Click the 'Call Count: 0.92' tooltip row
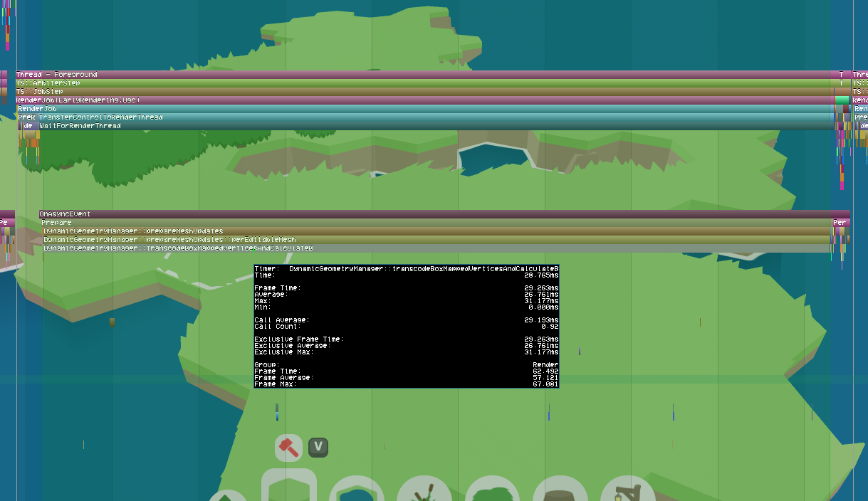Viewport: 868px width, 501px height. point(407,327)
